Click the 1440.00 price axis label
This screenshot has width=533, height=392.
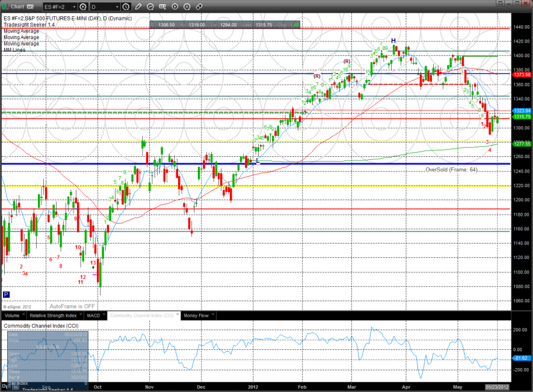pos(522,27)
